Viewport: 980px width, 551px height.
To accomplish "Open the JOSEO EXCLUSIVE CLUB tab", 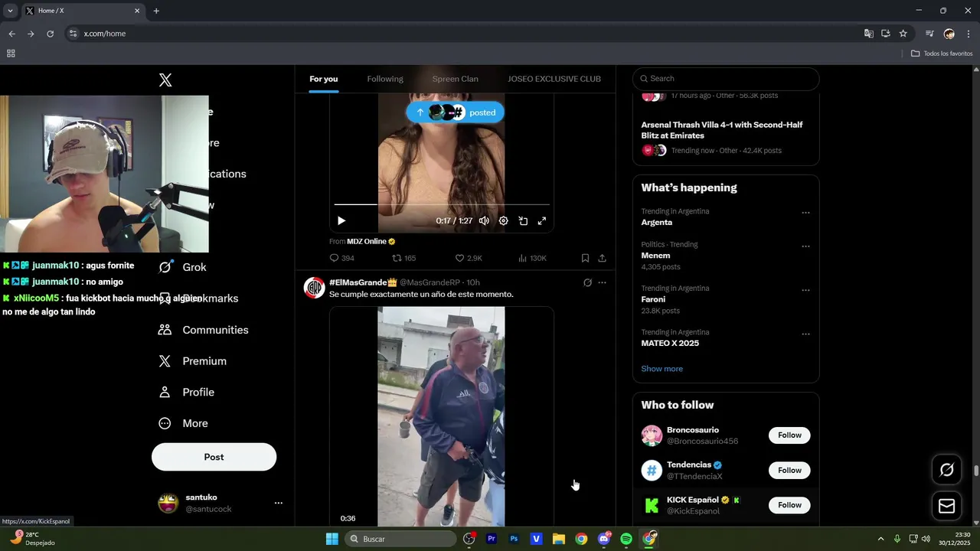I will (x=554, y=79).
